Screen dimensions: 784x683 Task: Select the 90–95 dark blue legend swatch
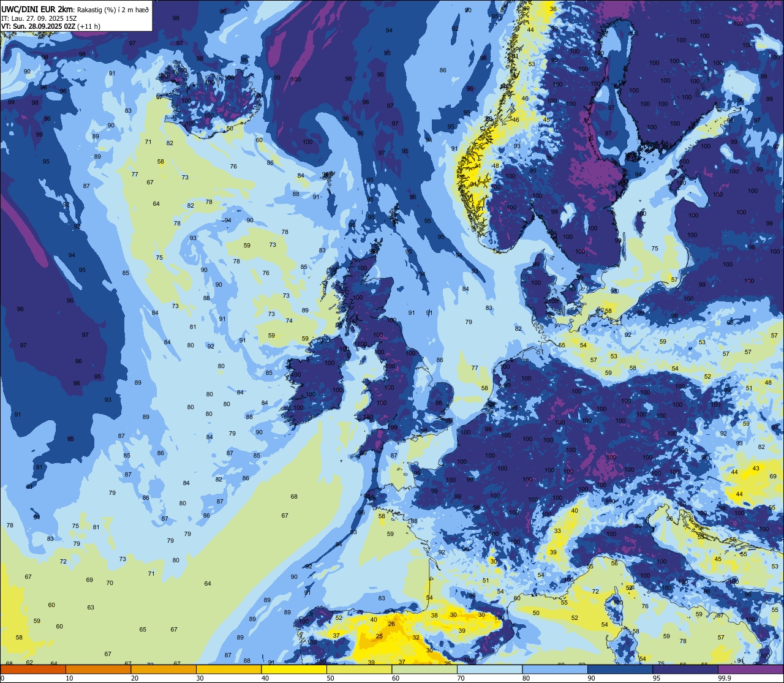(620, 669)
